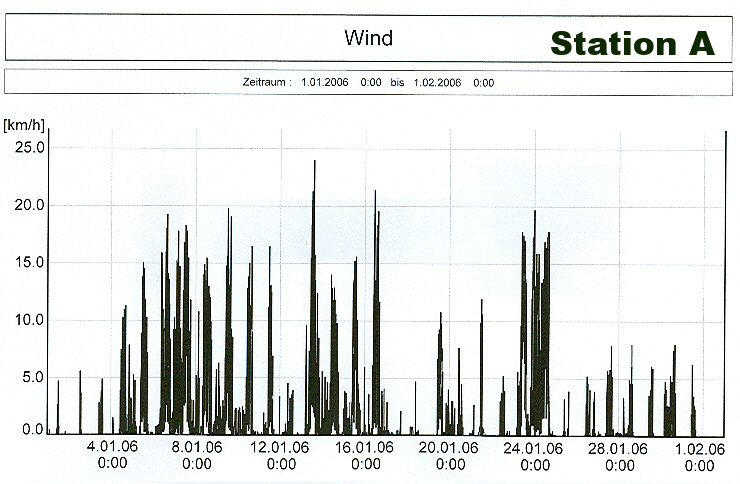The height and width of the screenshot is (484, 740).
Task: Click the 20.0 y-axis label
Action: 34,205
